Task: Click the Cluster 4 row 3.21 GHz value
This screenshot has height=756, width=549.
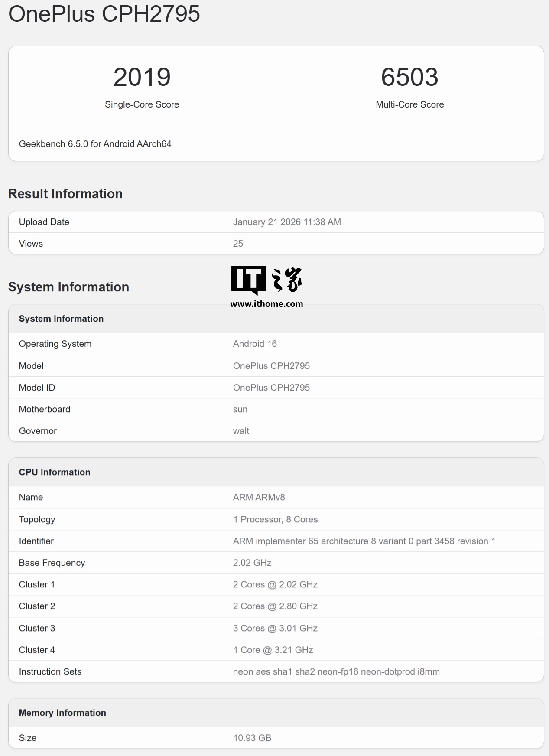Action: point(273,650)
